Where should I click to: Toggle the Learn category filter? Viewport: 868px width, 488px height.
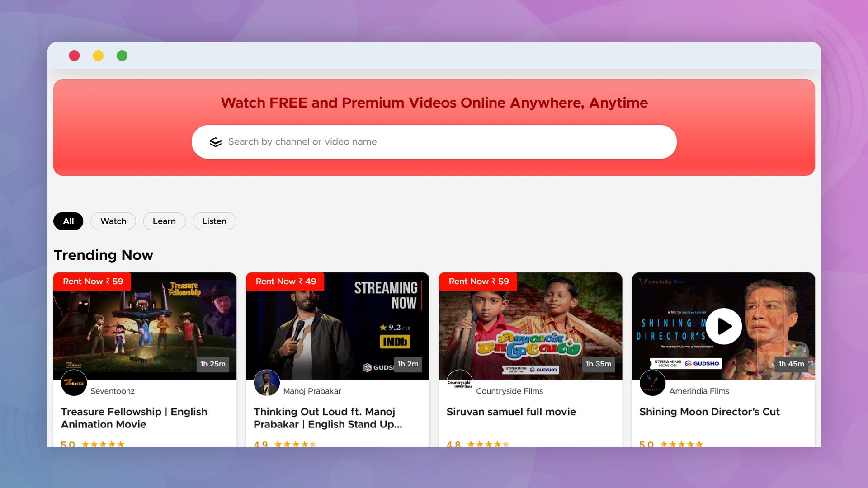click(x=165, y=221)
